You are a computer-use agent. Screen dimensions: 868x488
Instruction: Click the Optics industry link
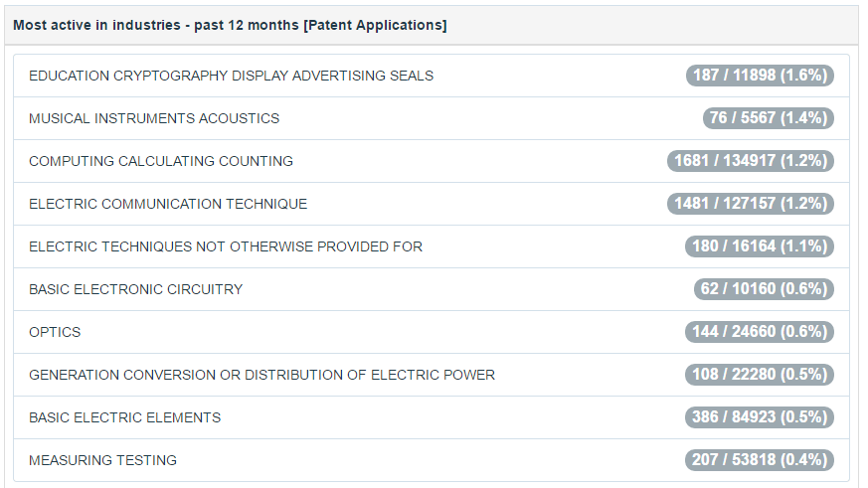[x=55, y=332]
